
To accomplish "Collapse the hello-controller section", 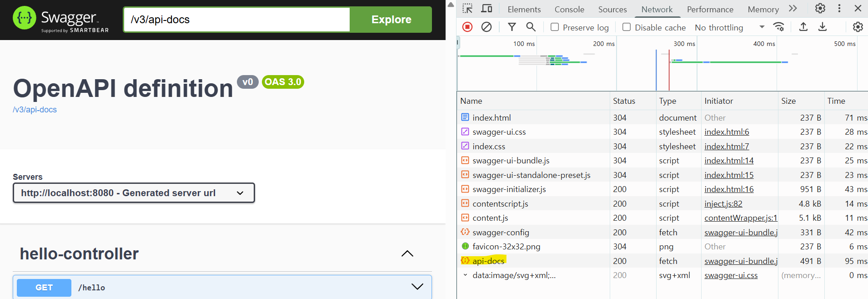I will (407, 253).
